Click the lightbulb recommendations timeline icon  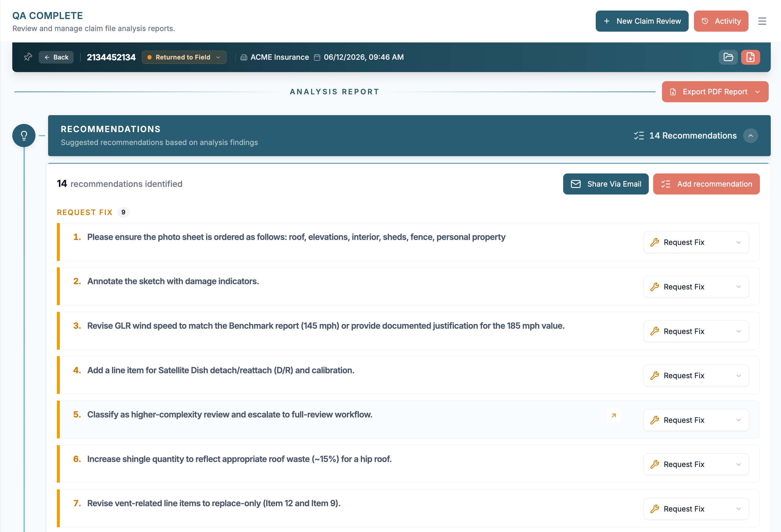(24, 136)
